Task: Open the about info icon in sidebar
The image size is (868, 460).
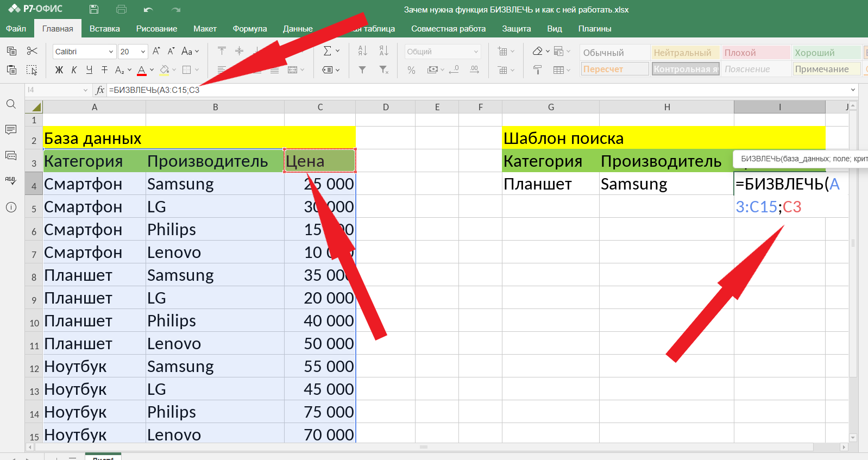Action: pos(11,207)
